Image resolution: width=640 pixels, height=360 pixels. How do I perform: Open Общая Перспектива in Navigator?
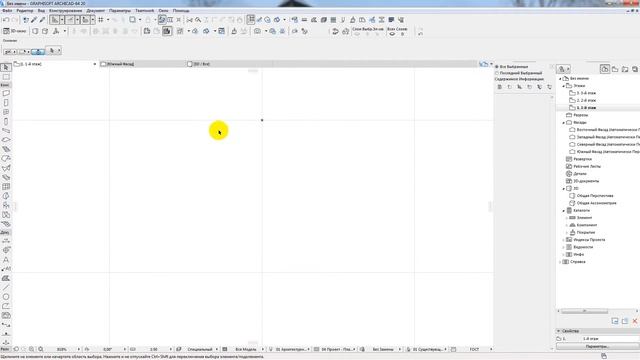595,196
